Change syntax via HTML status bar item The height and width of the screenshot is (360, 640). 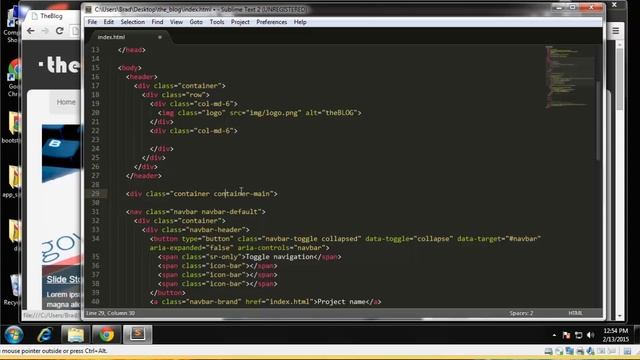point(576,313)
